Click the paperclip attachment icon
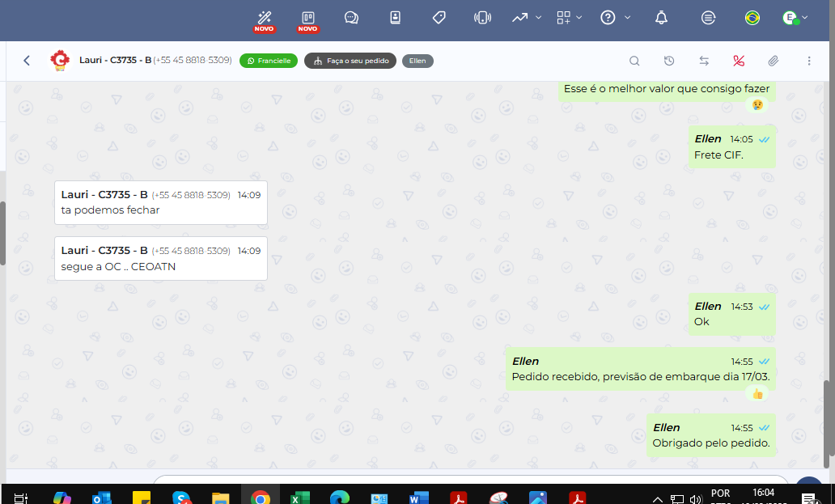The height and width of the screenshot is (504, 835). click(x=774, y=61)
